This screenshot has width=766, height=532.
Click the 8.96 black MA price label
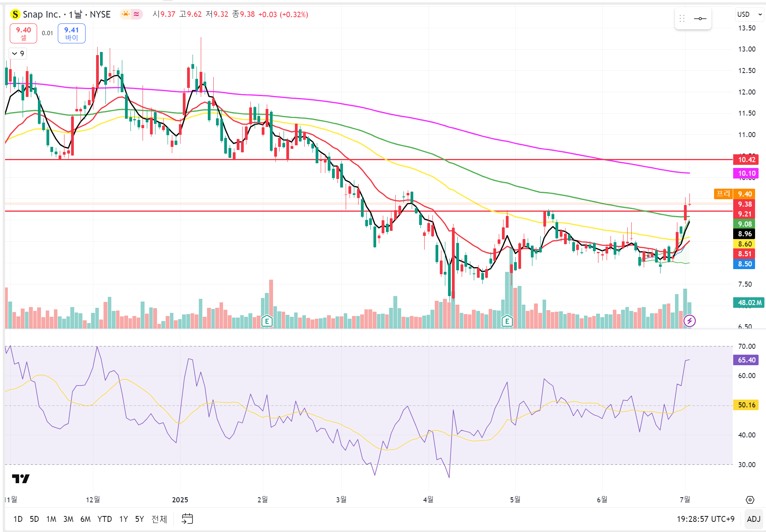click(745, 234)
